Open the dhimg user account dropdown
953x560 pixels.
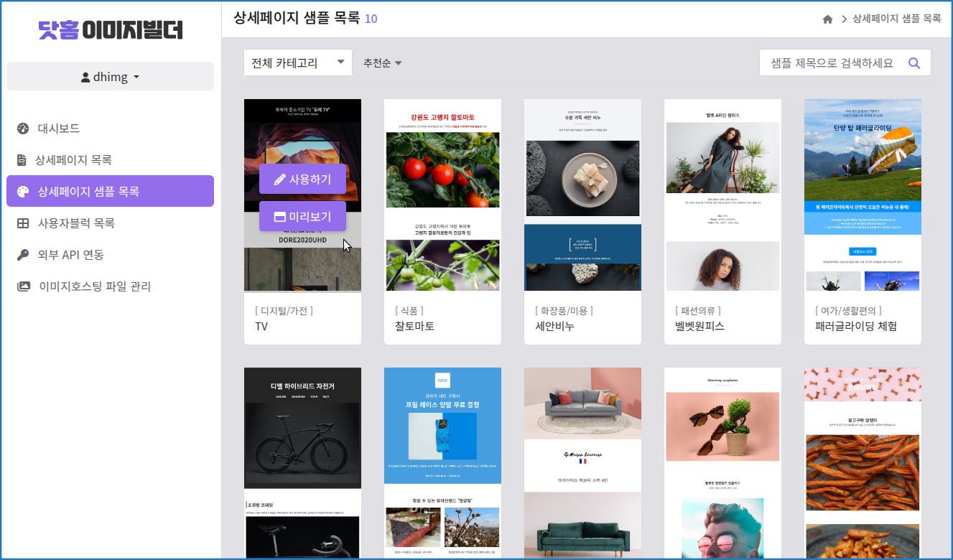pos(110,75)
